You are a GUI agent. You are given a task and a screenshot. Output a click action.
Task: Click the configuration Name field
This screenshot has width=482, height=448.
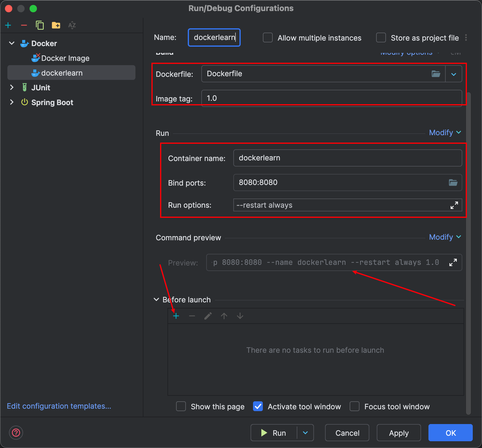pos(214,38)
